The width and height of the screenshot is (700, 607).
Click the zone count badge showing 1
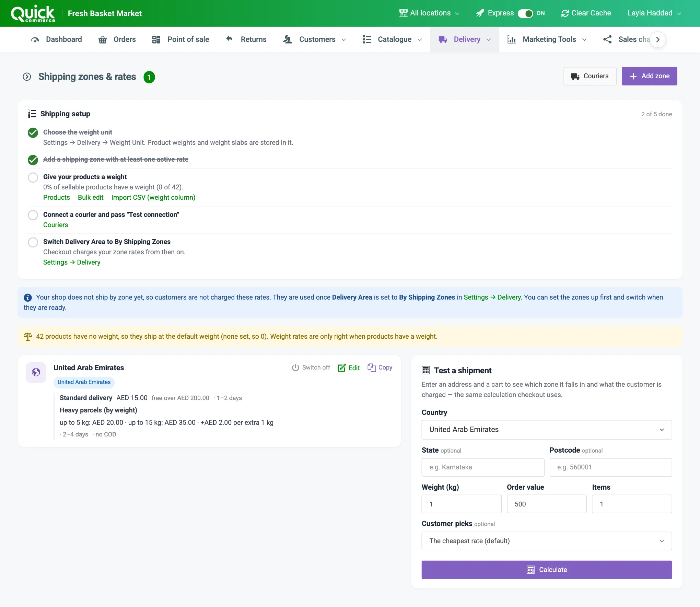[149, 77]
